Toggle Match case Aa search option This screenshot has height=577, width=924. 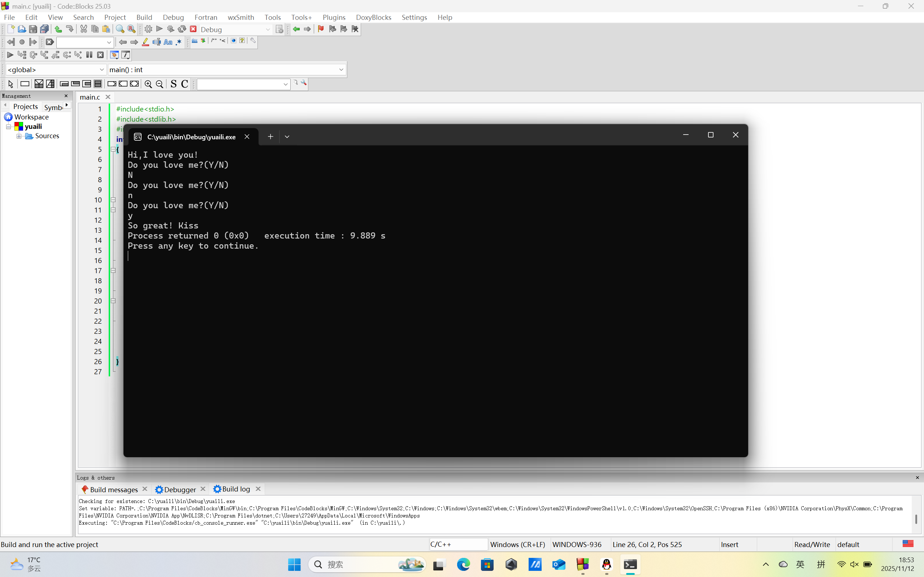coord(168,42)
